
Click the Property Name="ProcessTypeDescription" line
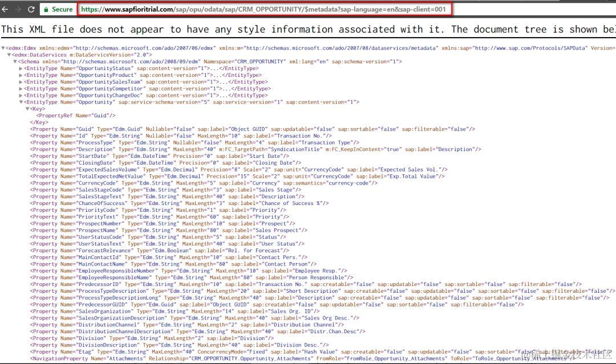pos(323,291)
